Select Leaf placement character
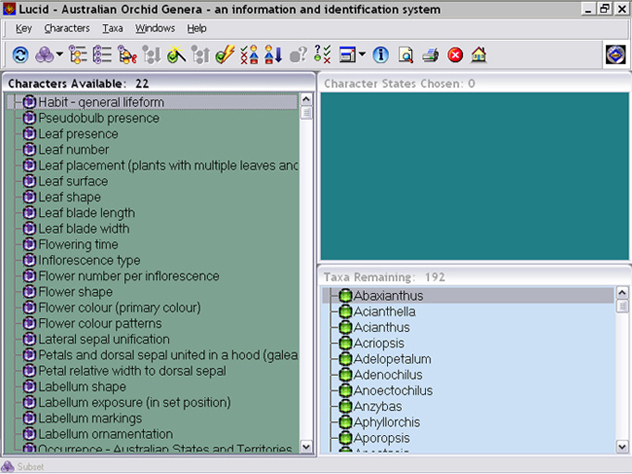Screen dimensions: 632x474 pyautogui.click(x=168, y=165)
